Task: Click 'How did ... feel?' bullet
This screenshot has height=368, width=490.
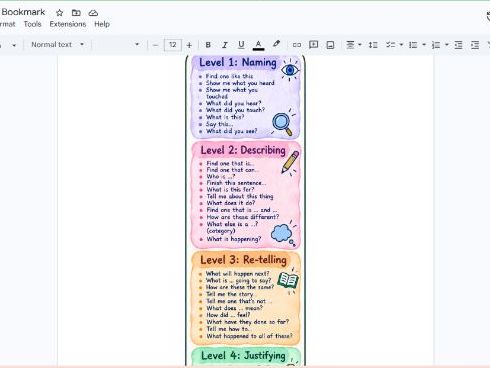Action: [228, 315]
